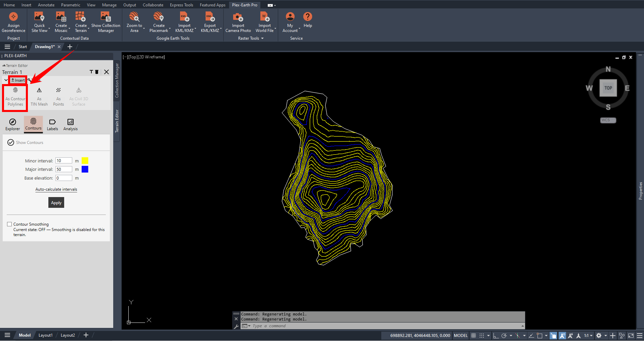The width and height of the screenshot is (644, 341).
Task: Toggle polar tracking icon
Action: pyautogui.click(x=504, y=336)
